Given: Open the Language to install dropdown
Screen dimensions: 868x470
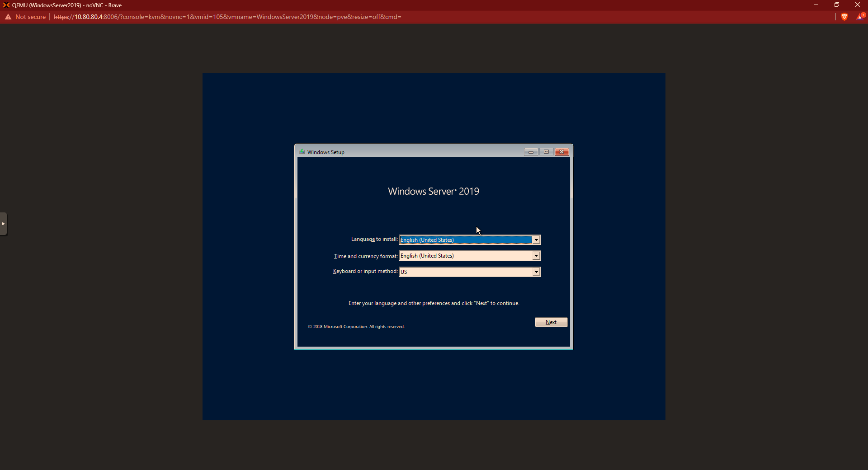Looking at the screenshot, I should click(x=536, y=240).
